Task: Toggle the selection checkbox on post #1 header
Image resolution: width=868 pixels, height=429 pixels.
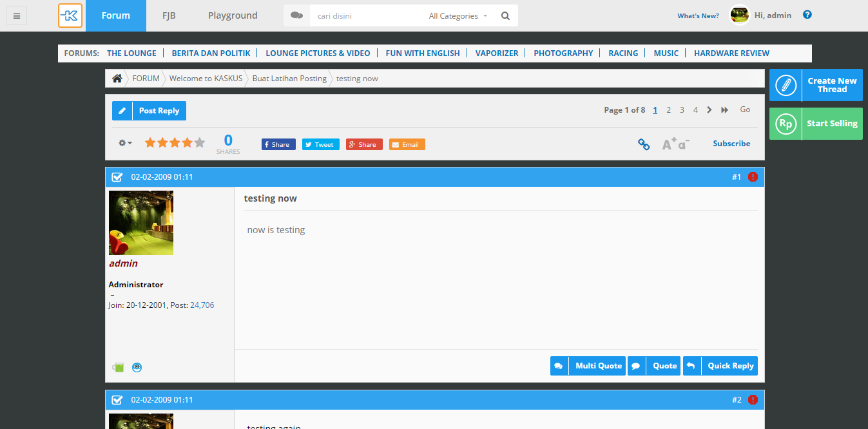Action: pos(117,176)
